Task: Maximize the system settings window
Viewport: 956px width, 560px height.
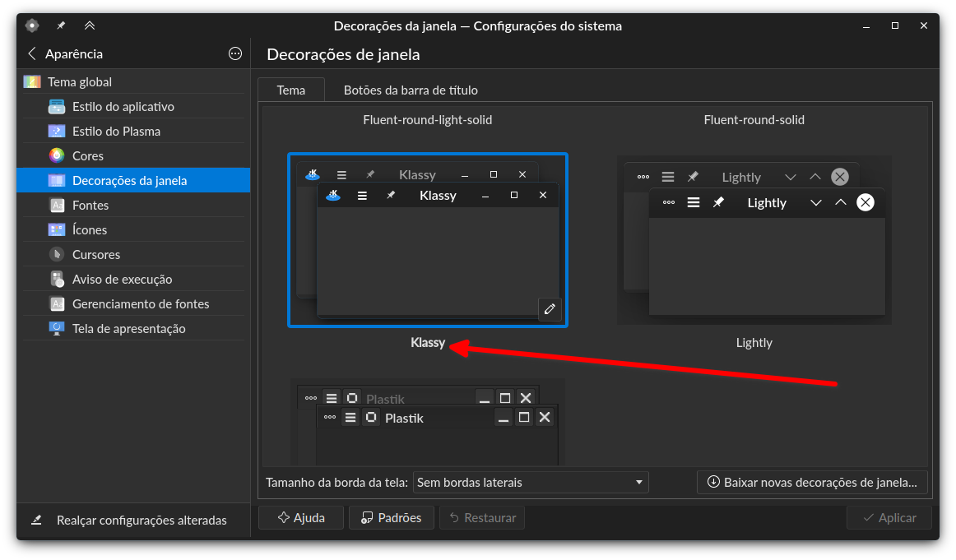Action: tap(895, 25)
